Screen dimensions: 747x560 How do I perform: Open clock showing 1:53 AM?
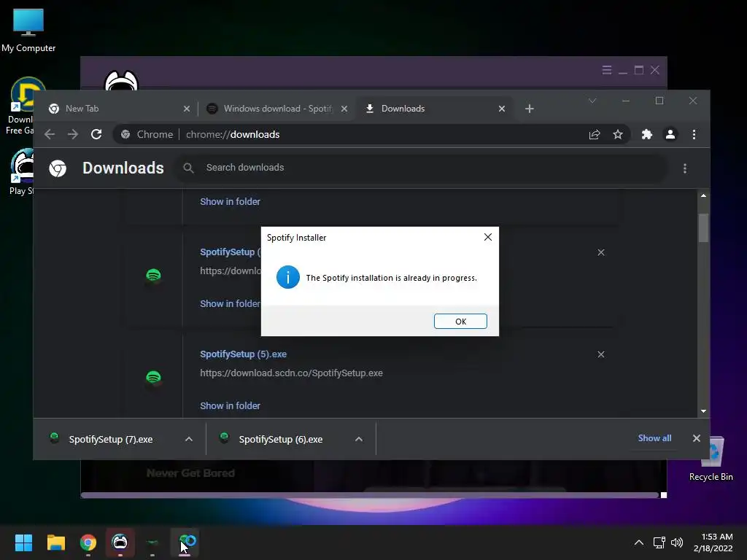713,542
